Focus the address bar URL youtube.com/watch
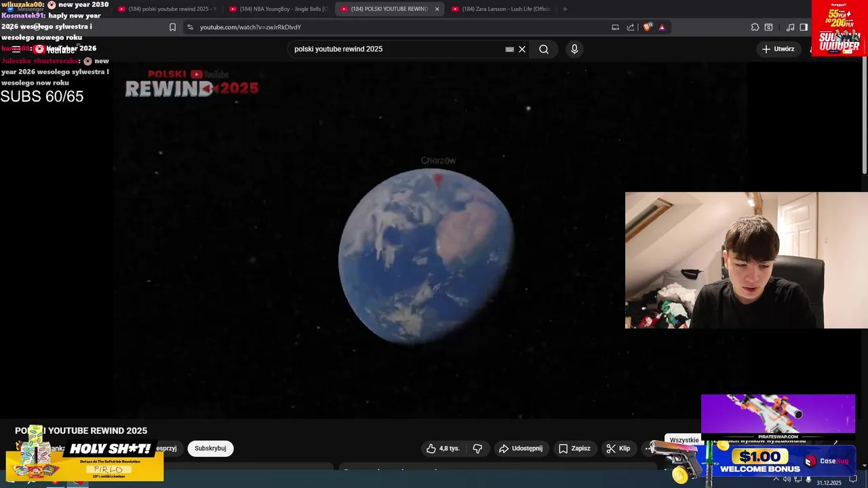Screen dimensions: 868x488 click(250, 27)
